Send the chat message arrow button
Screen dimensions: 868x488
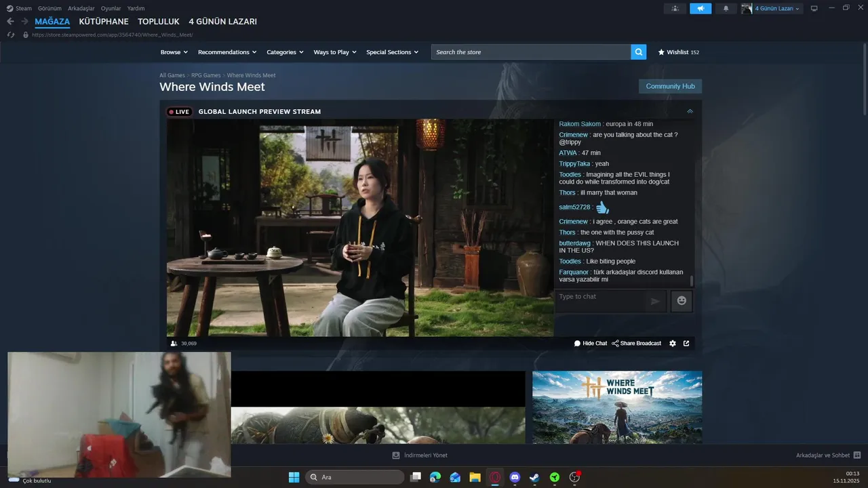point(655,301)
